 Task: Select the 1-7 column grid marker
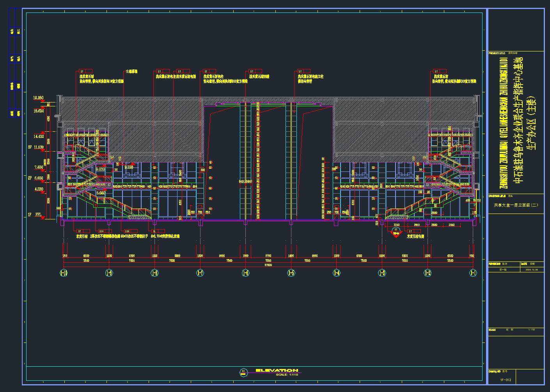point(200,273)
